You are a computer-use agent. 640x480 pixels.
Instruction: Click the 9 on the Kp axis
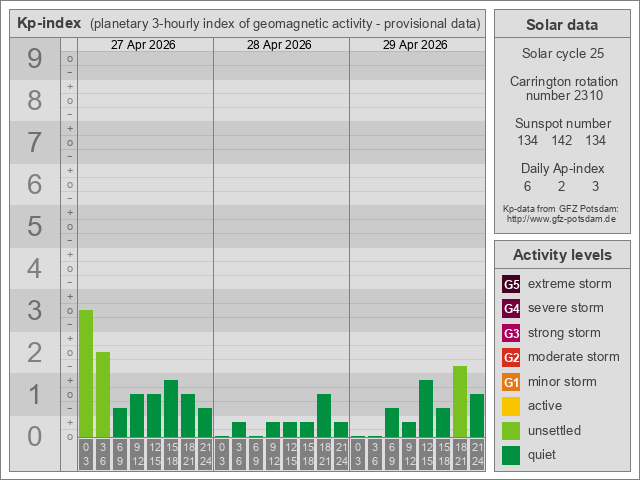pos(35,60)
